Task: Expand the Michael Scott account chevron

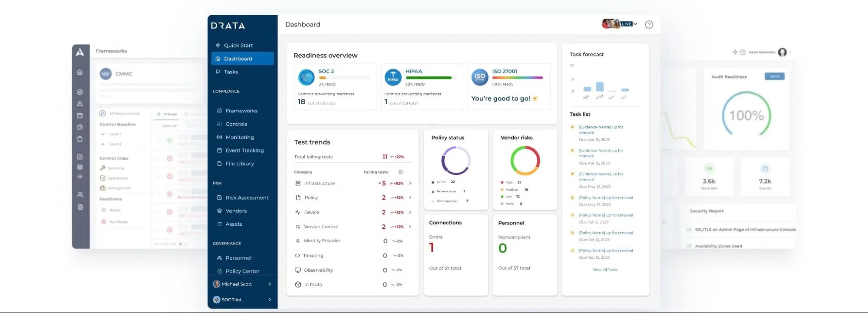Action: point(270,284)
